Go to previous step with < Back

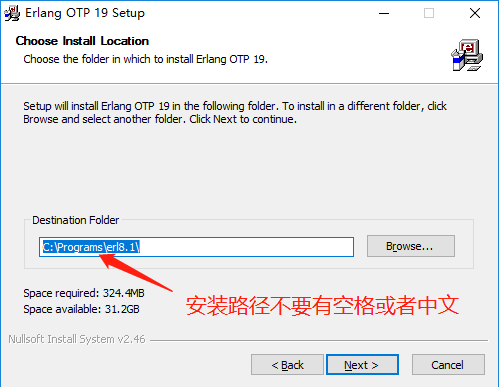tap(287, 365)
